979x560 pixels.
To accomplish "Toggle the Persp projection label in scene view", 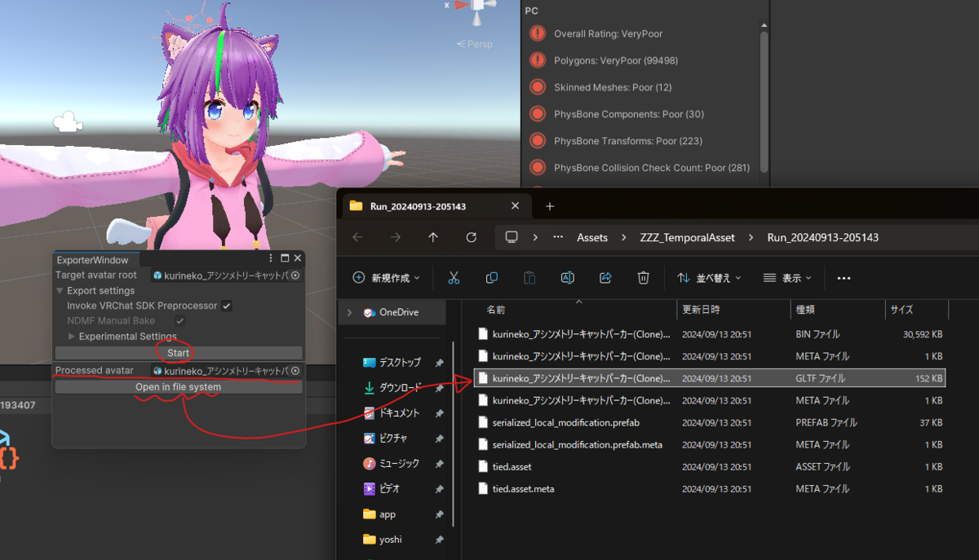I will (475, 44).
